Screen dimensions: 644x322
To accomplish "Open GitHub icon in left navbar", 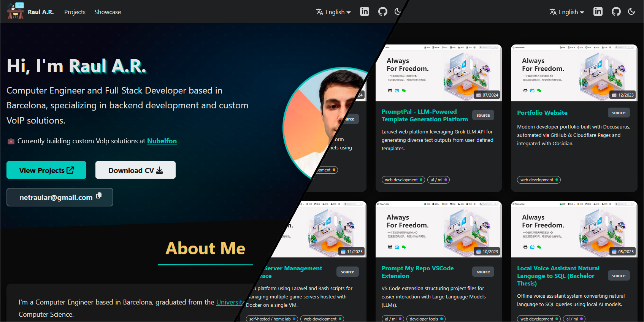I will coord(382,11).
